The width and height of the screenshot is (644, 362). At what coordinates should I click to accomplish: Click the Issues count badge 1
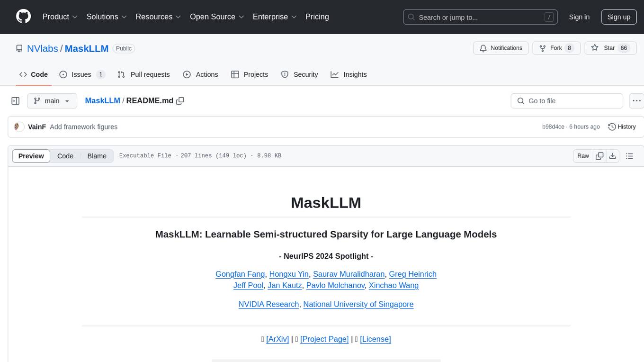click(x=100, y=74)
